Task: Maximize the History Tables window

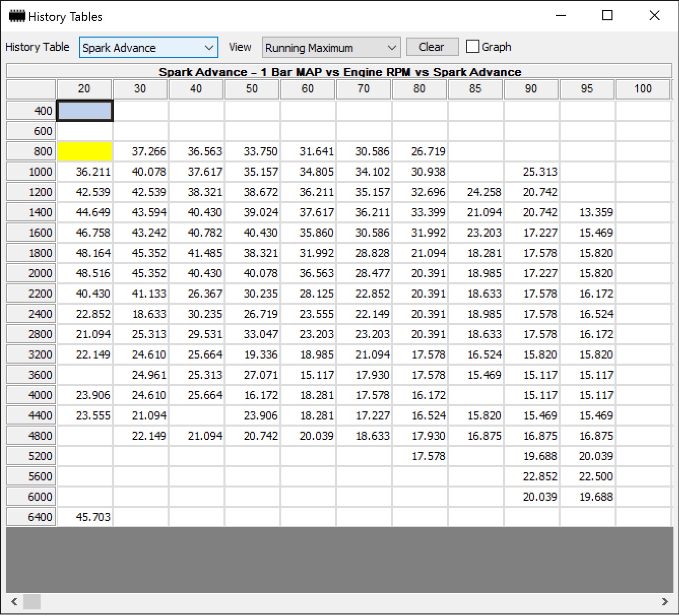Action: (607, 16)
